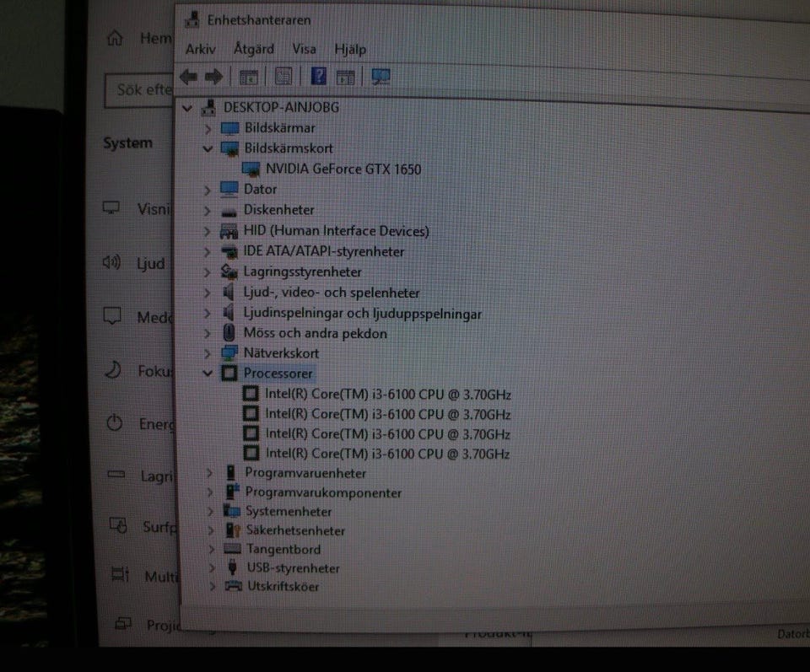Click the Programvaruenheter icon

[x=231, y=472]
